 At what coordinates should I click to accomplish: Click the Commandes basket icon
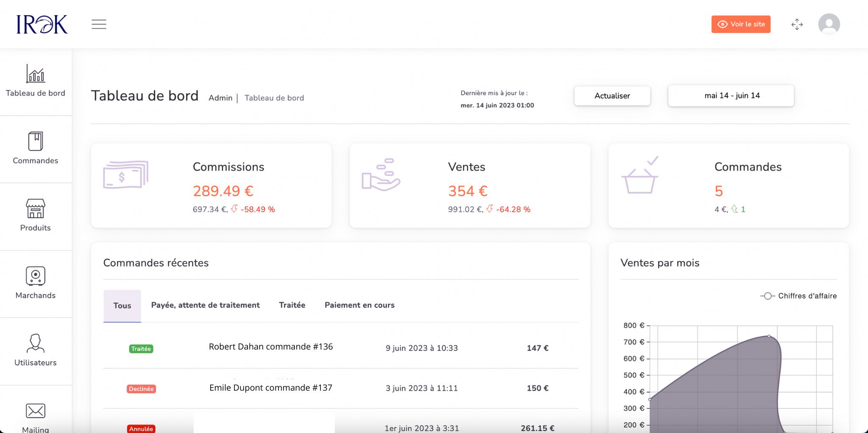point(640,175)
